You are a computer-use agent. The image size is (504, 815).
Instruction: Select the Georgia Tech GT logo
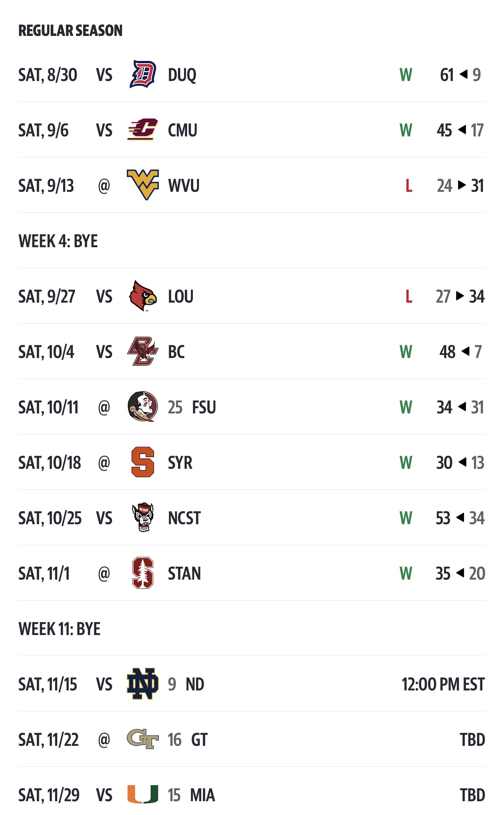(x=143, y=739)
